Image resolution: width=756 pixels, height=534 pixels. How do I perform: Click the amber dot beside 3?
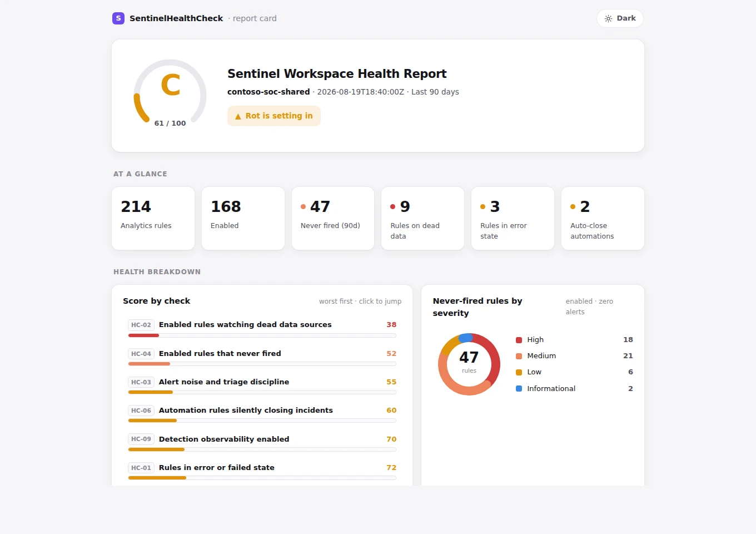tap(483, 207)
